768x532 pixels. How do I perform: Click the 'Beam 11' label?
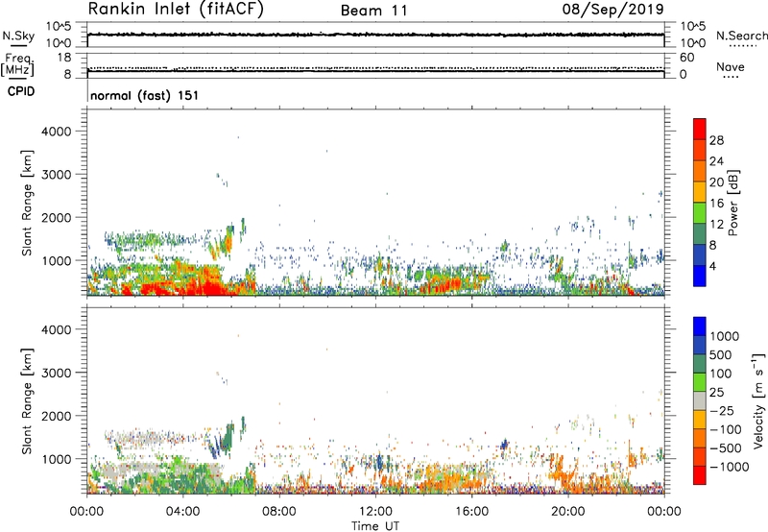click(x=374, y=11)
